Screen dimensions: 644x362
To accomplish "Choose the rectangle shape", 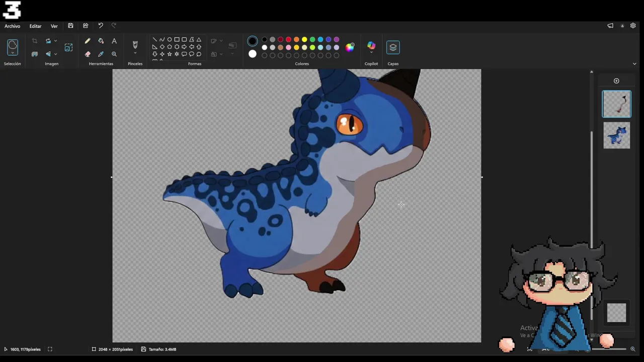I will click(177, 39).
